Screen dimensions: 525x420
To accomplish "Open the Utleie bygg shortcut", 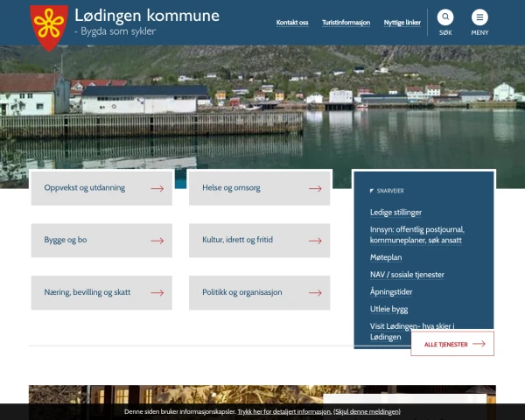I will coord(389,309).
